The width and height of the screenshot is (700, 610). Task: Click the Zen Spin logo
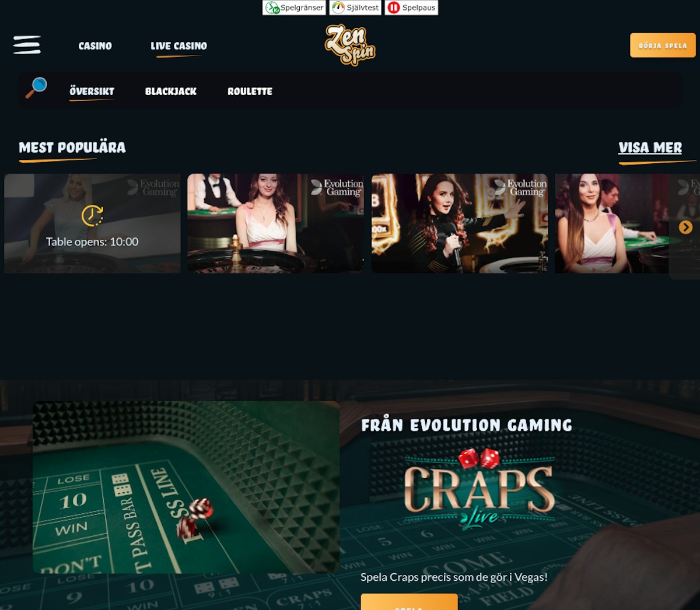[350, 45]
